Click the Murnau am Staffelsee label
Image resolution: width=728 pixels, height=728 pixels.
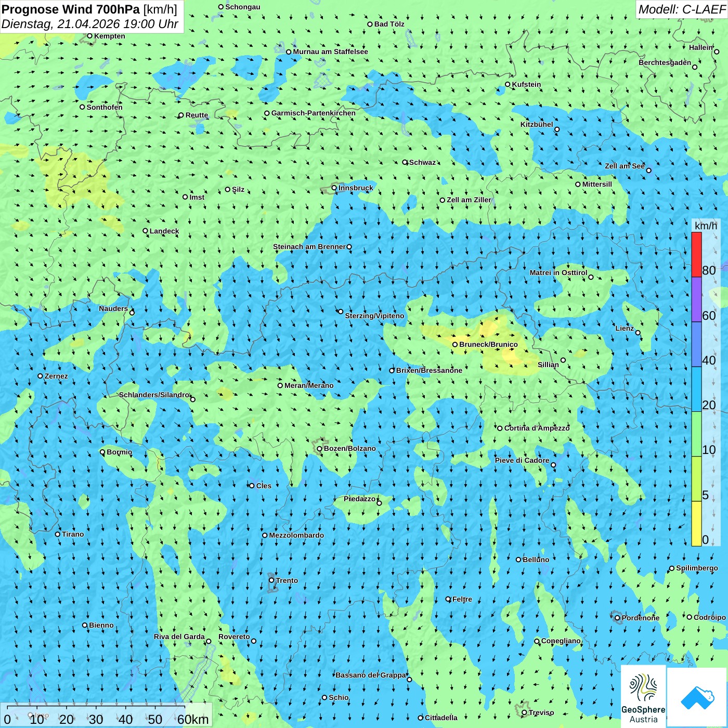[x=330, y=51]
